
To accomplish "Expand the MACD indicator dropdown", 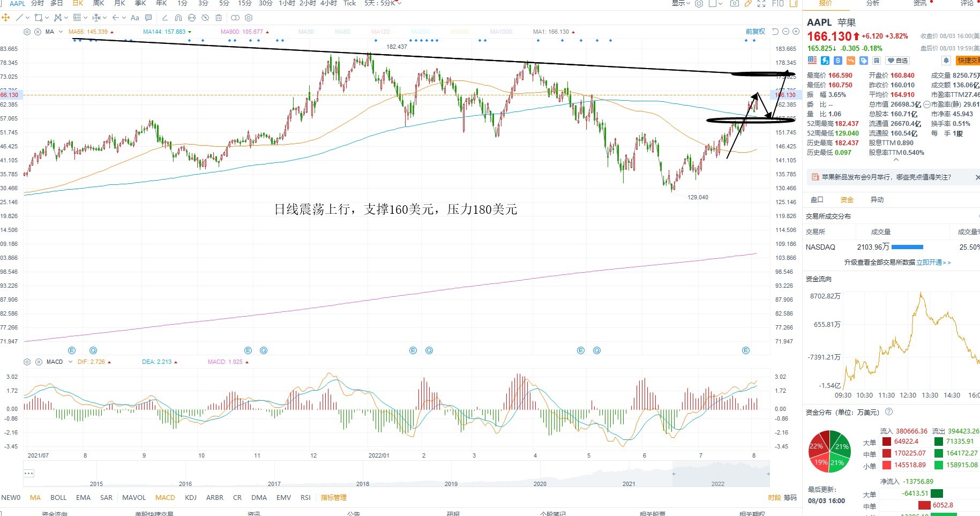I will click(x=69, y=362).
